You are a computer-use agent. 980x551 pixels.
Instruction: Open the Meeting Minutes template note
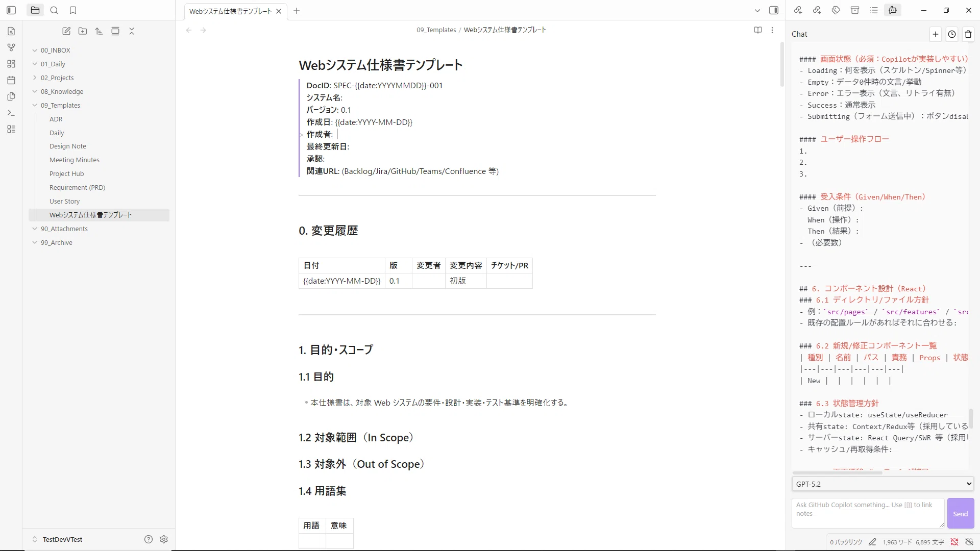[75, 160]
